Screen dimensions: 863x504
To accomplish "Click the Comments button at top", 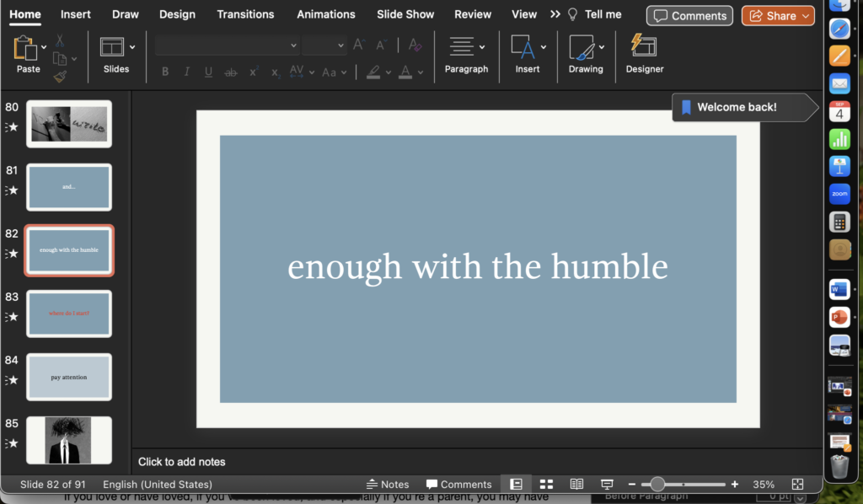I will [x=689, y=16].
